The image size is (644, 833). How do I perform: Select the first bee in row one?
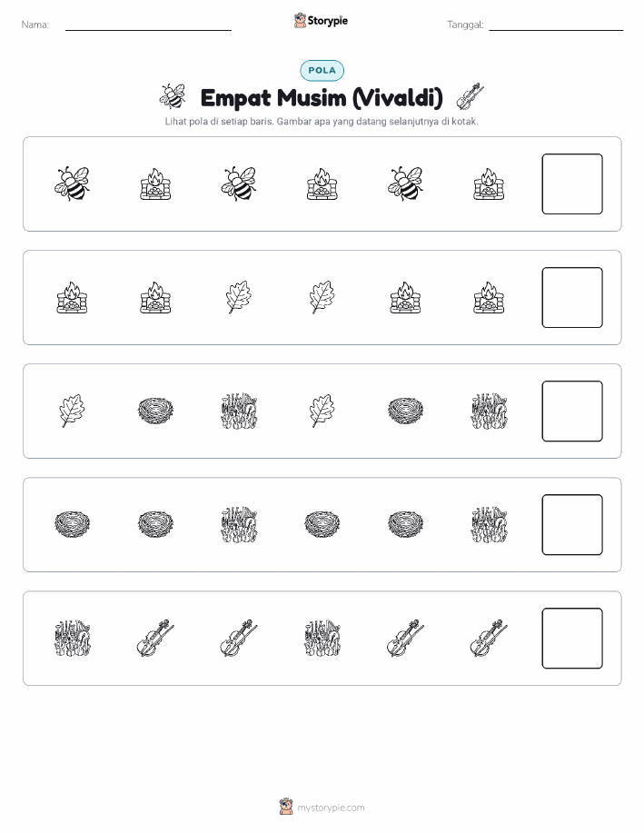tap(72, 183)
